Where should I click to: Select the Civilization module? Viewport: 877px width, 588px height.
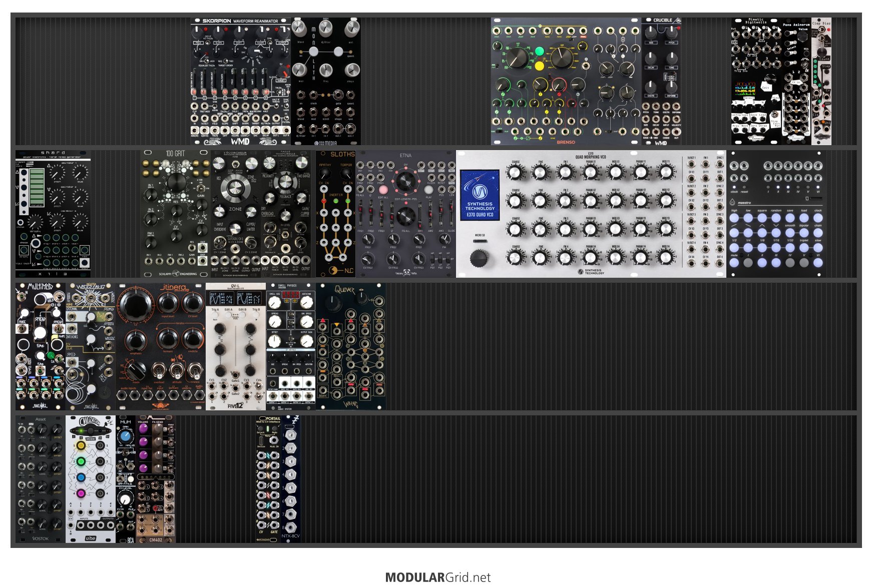click(91, 479)
